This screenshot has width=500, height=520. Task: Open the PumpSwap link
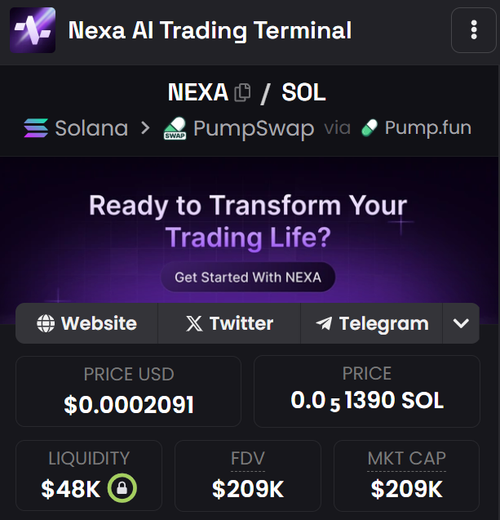pos(239,128)
